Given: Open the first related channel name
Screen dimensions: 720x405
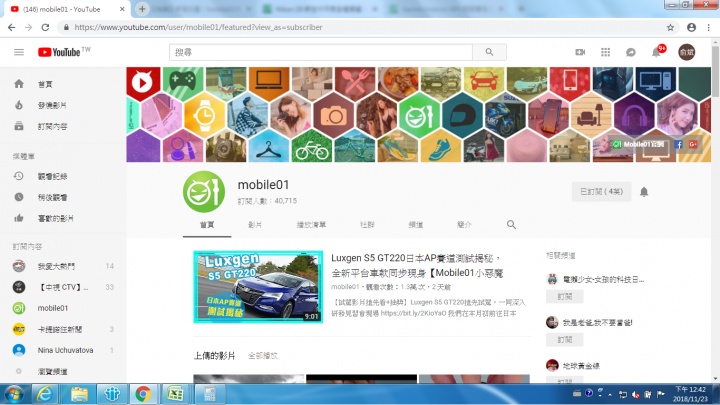Looking at the screenshot, I should point(603,279).
